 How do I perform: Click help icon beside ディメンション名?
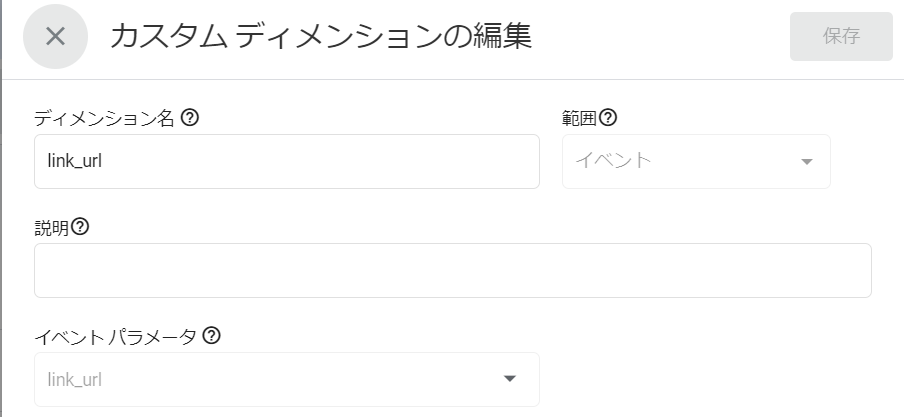pyautogui.click(x=189, y=117)
